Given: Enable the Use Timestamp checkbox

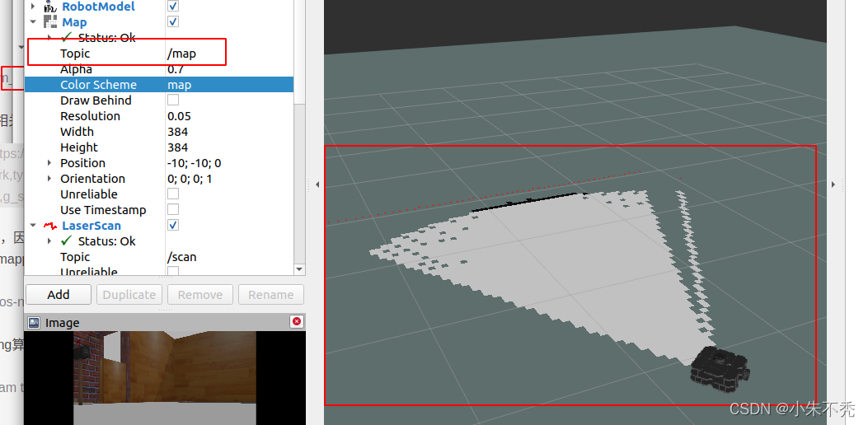Looking at the screenshot, I should [173, 209].
